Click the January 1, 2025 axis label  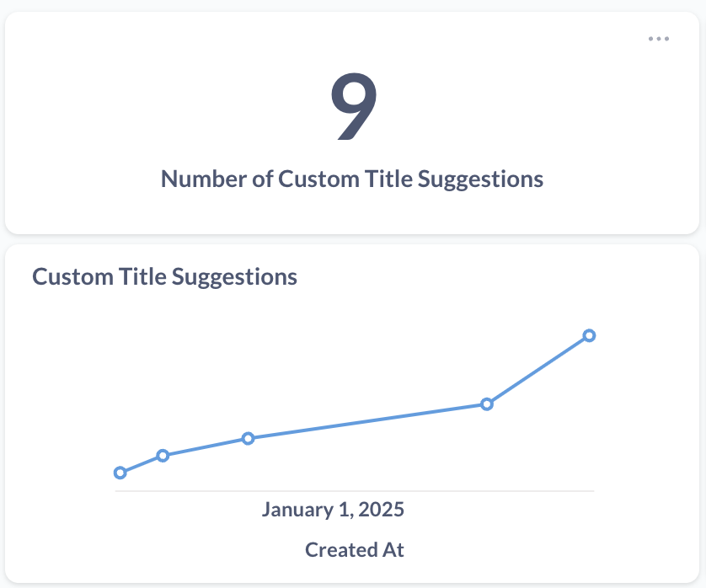point(333,510)
